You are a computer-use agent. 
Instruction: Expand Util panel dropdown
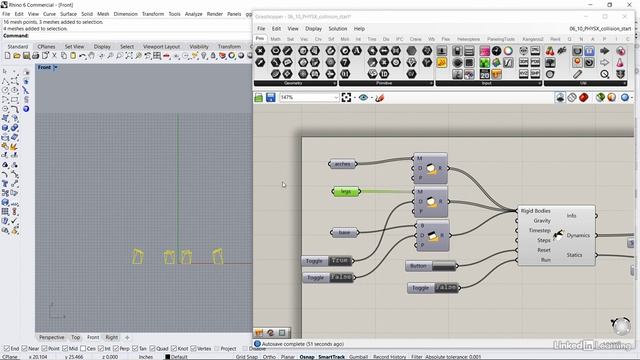tap(624, 83)
